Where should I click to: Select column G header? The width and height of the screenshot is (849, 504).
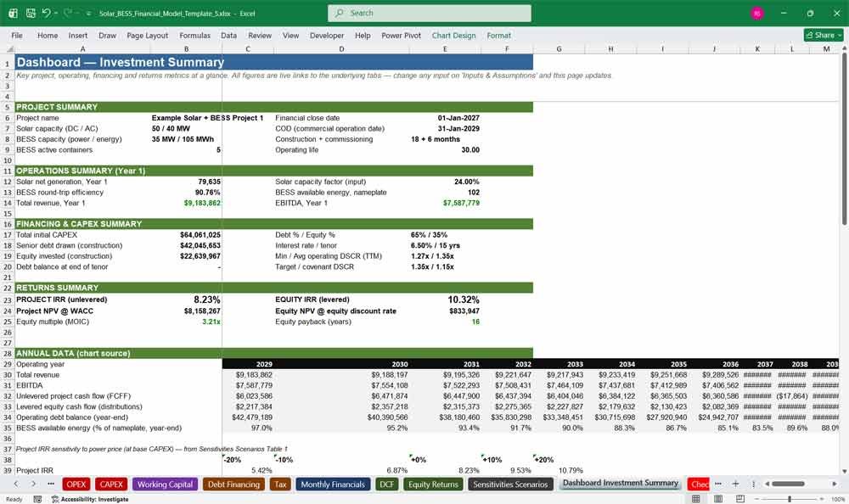pyautogui.click(x=559, y=49)
